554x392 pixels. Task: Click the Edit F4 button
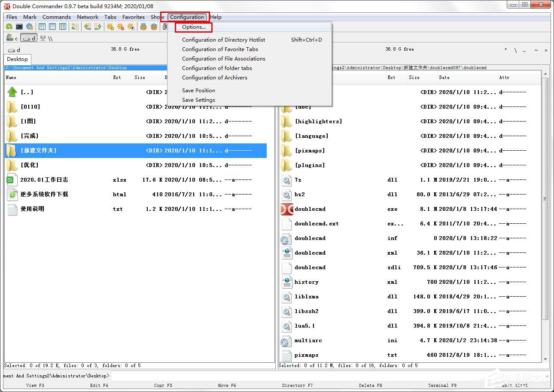click(99, 385)
